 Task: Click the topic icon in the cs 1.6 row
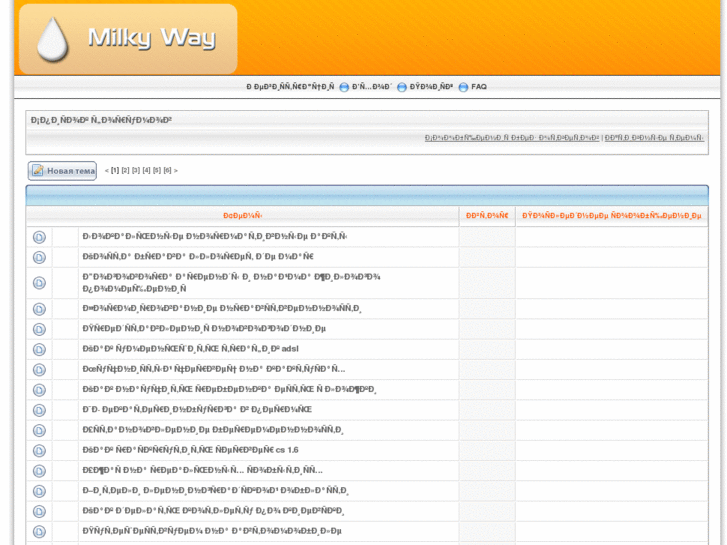click(39, 450)
